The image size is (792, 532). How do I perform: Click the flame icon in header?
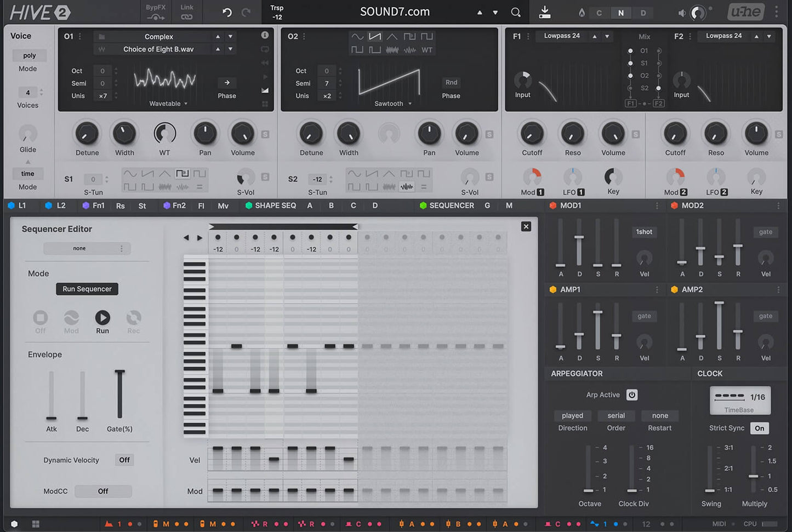pyautogui.click(x=582, y=13)
